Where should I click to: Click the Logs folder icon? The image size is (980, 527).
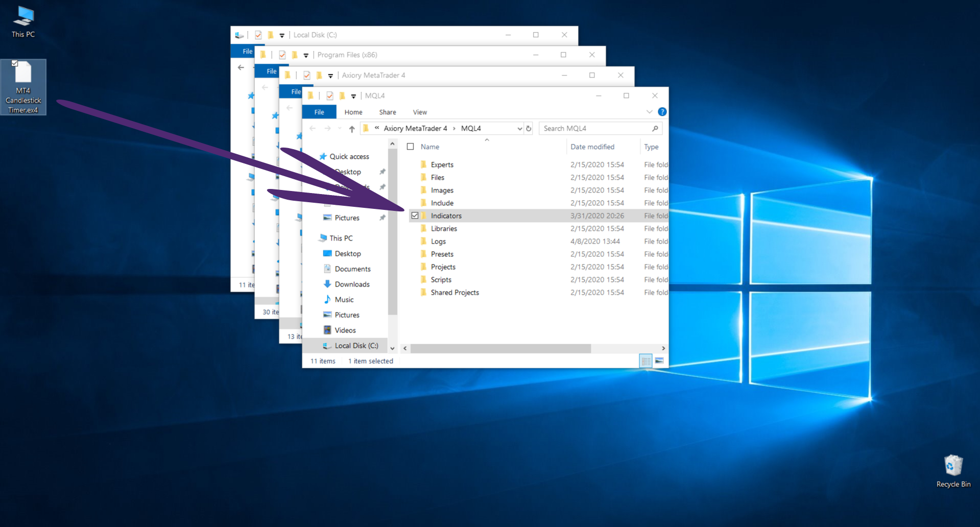pos(423,241)
